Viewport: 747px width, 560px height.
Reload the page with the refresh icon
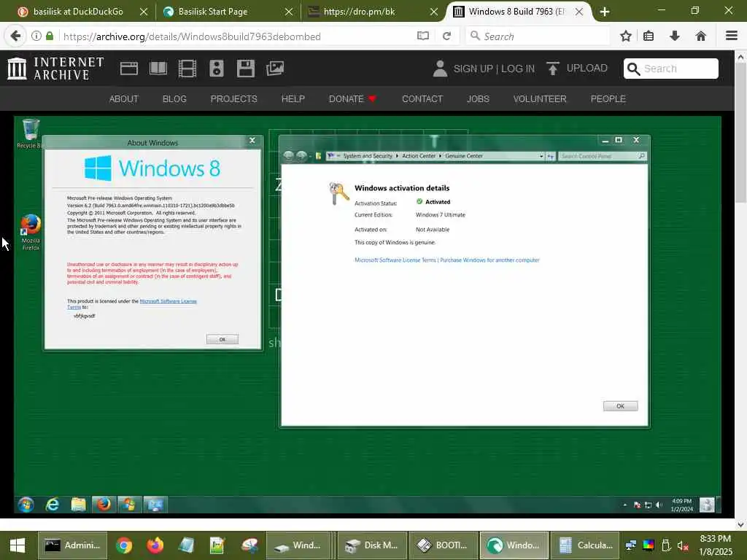(x=447, y=36)
